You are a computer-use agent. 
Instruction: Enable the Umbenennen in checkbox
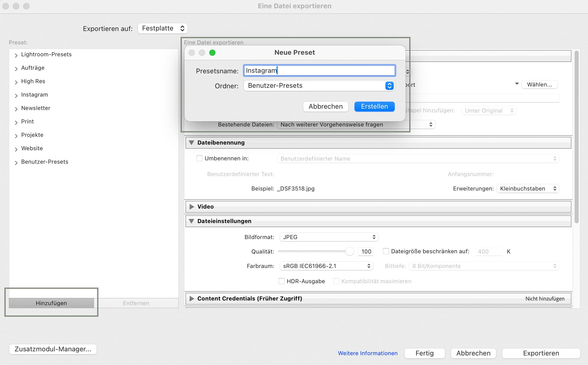click(199, 158)
